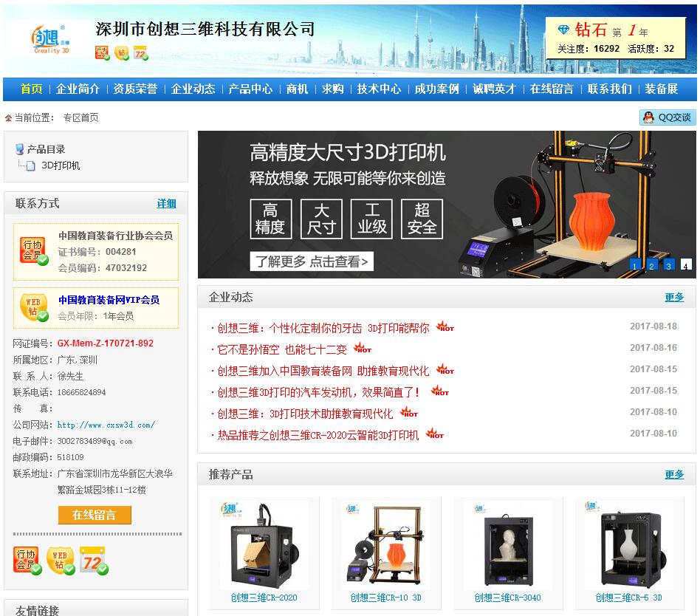Open 创想三维CR-10 3D product thumbnail
This screenshot has width=700, height=616.
click(x=385, y=544)
